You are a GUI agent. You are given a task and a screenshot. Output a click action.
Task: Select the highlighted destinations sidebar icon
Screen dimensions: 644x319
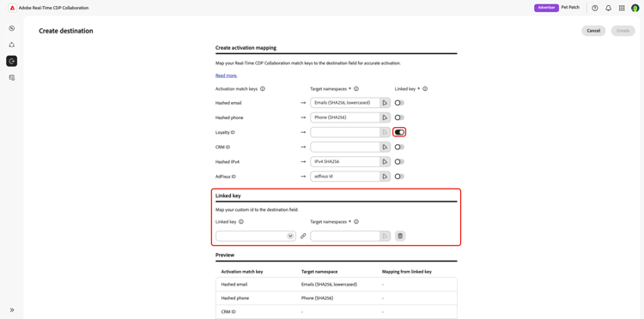click(11, 61)
